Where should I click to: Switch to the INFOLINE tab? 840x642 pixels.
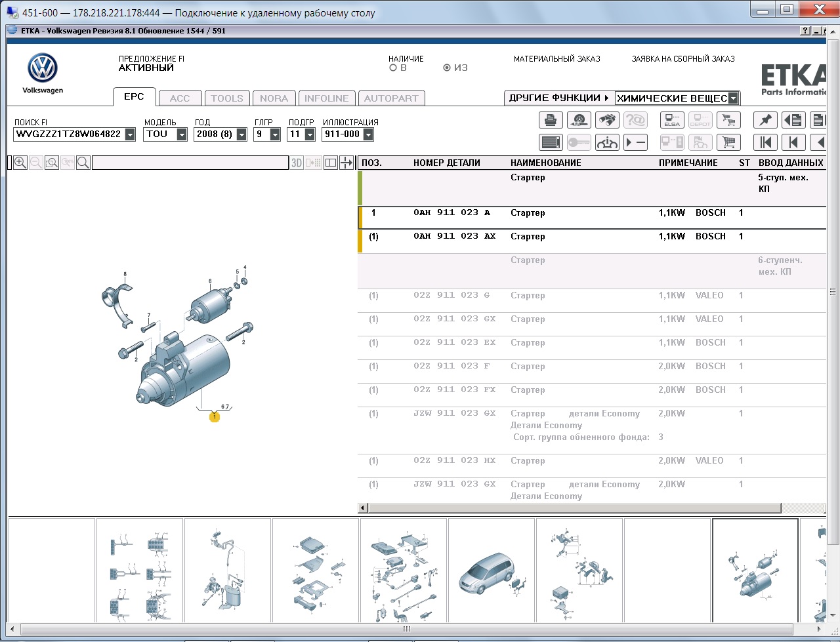point(327,98)
